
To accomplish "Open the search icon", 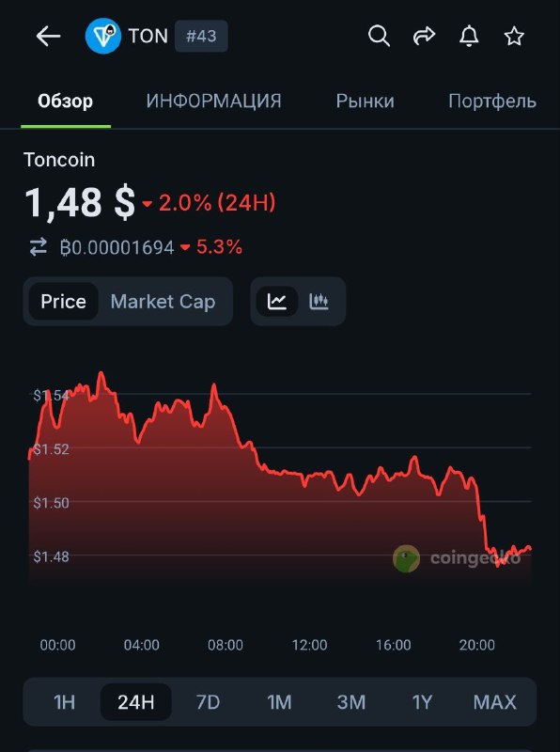I will point(380,36).
